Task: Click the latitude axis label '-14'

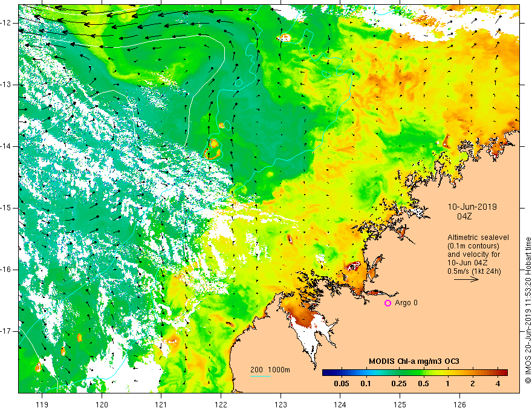Action: pyautogui.click(x=7, y=146)
